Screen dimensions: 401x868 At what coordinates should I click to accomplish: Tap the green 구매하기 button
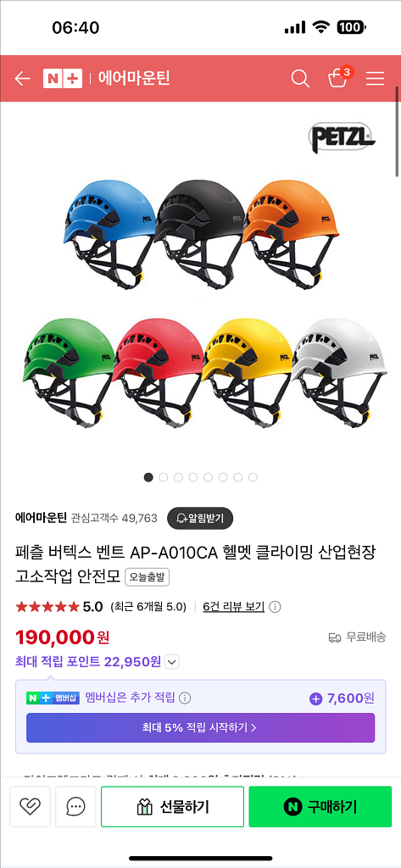click(320, 807)
